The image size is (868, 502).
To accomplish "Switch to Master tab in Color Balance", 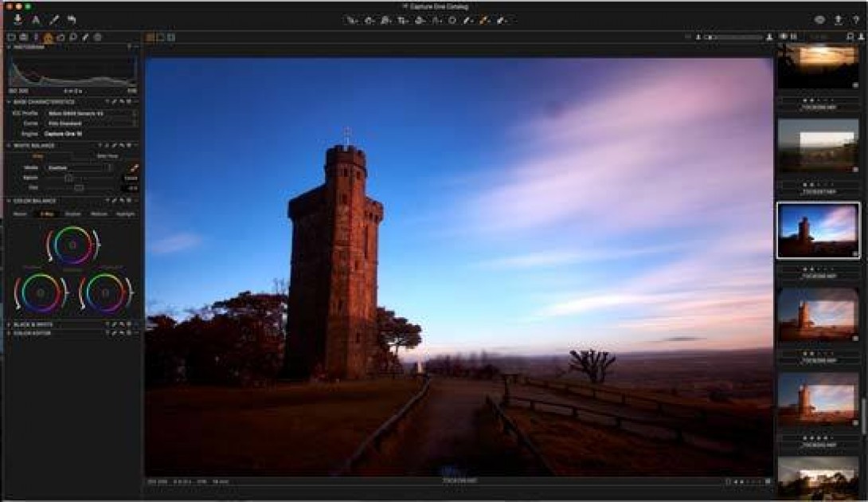I will coord(20,214).
